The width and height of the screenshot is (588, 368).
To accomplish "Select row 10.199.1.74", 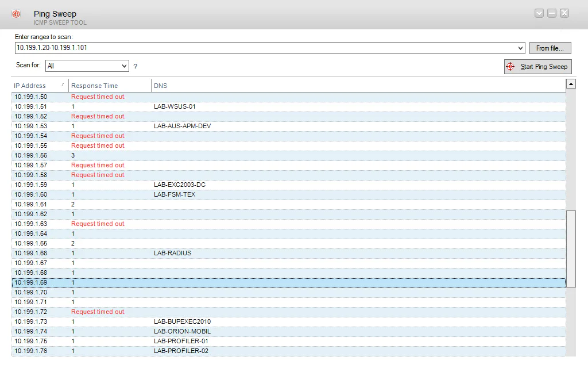I will point(288,331).
